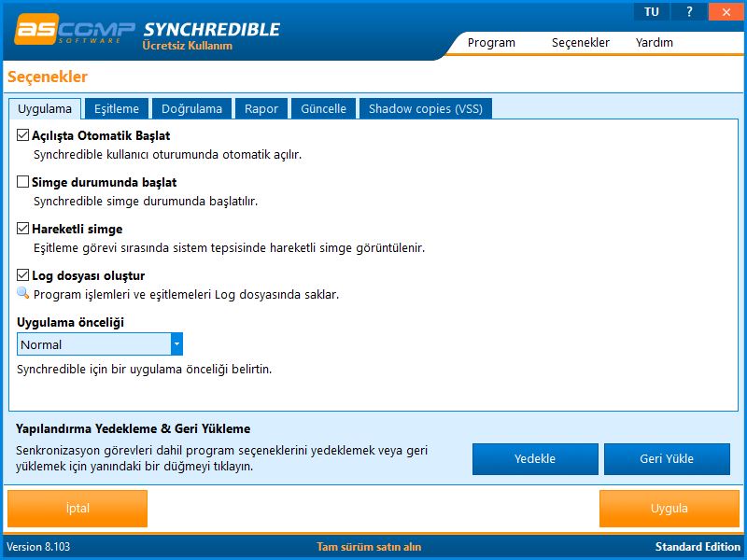Open the Uygulama önceliği dropdown arrow

176,343
